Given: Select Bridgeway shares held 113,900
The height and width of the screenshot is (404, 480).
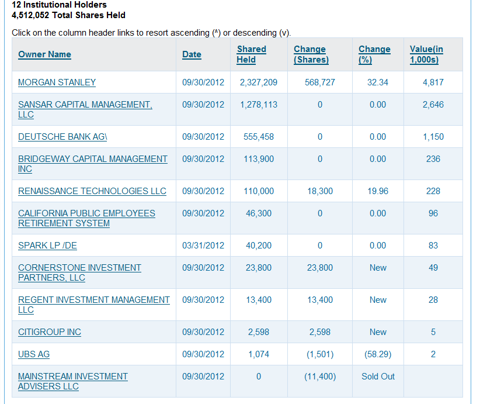Looking at the screenshot, I should point(259,159).
